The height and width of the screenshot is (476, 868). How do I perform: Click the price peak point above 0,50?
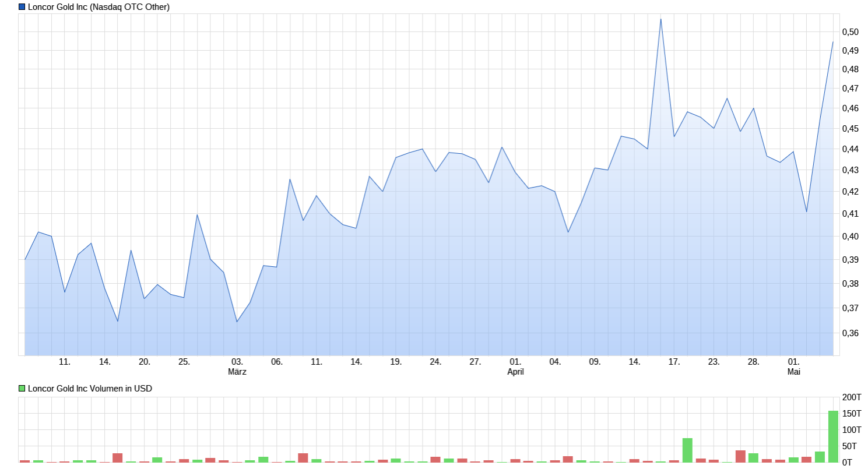[x=660, y=19]
